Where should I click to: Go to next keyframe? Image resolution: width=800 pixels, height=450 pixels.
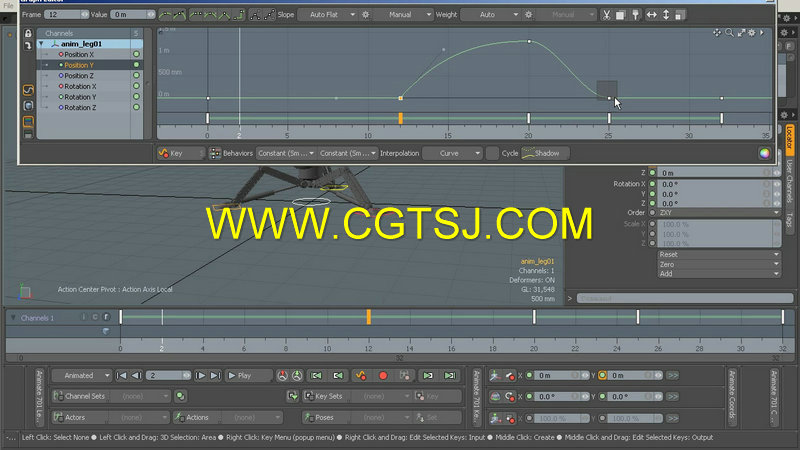tap(428, 376)
